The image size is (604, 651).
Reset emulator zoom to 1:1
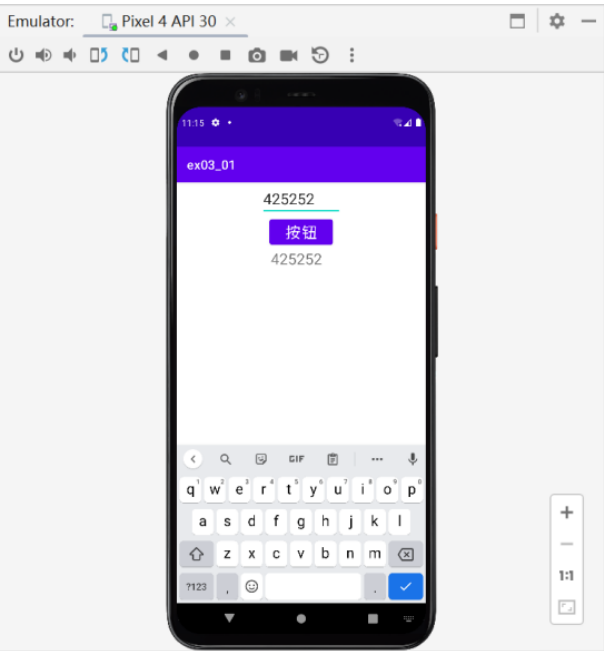tap(567, 575)
